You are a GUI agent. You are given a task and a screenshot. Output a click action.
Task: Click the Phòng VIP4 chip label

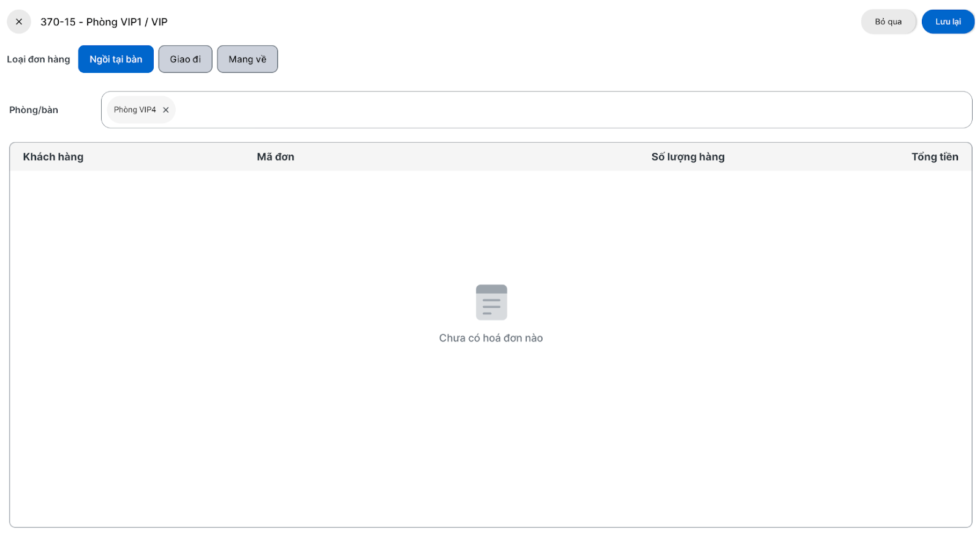tap(135, 110)
